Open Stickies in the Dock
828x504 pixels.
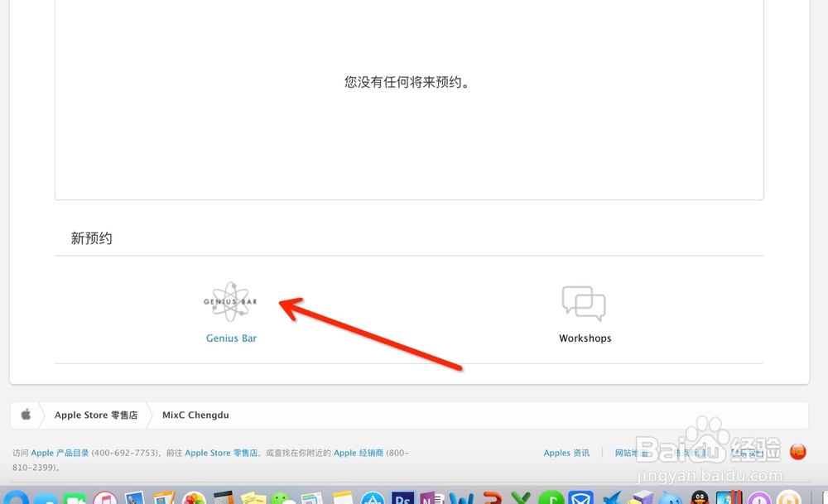253,498
